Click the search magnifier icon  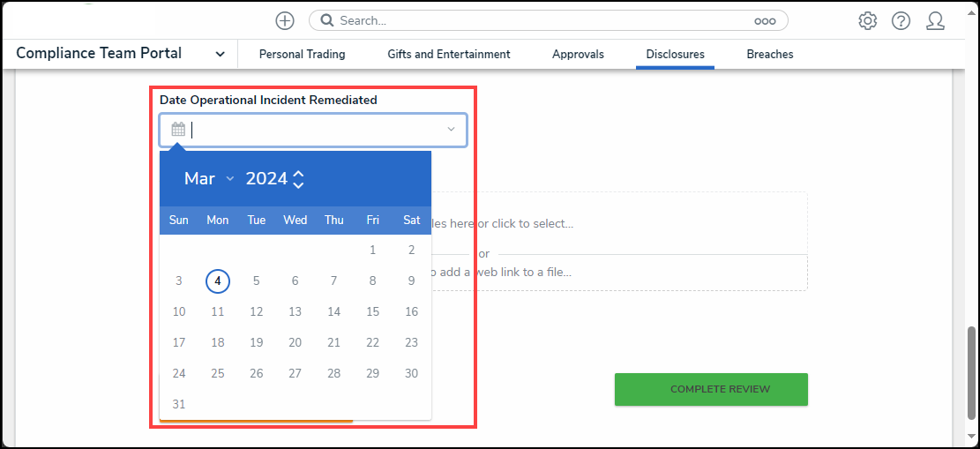[327, 20]
